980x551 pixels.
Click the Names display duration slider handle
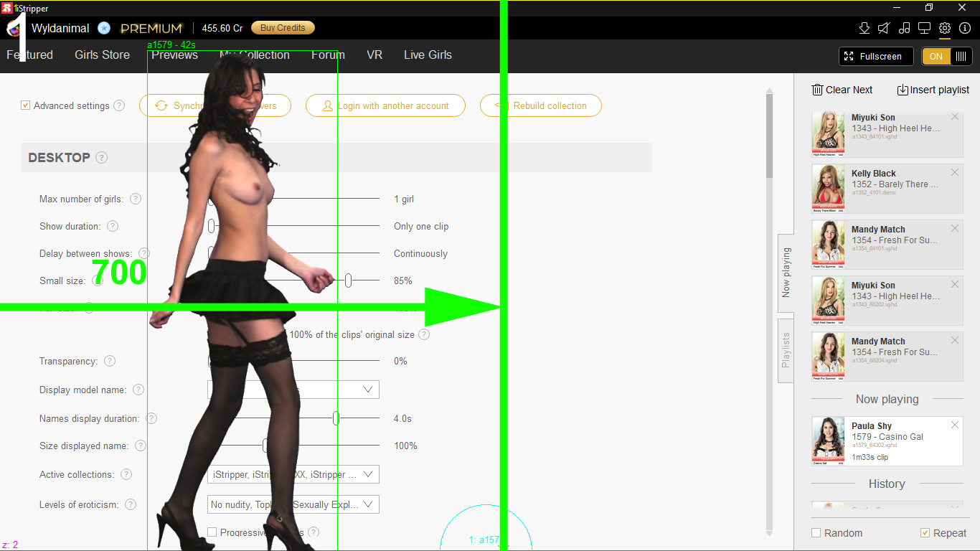tap(336, 418)
